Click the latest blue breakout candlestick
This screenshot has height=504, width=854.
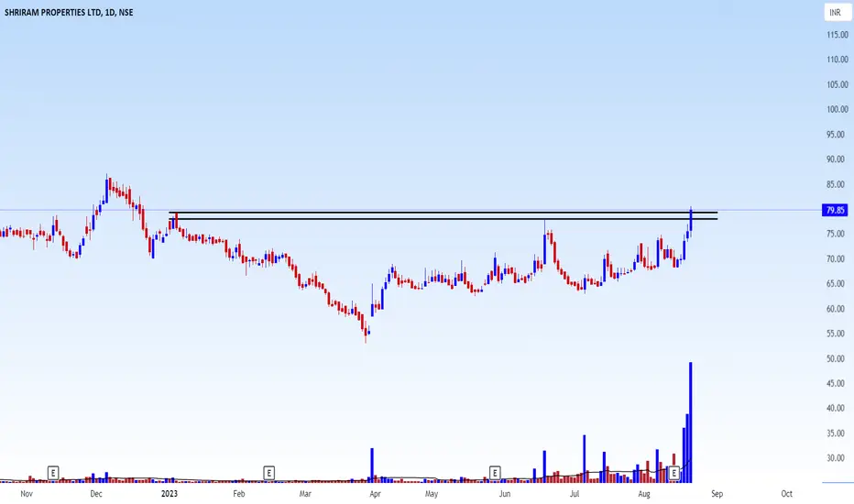tap(691, 220)
